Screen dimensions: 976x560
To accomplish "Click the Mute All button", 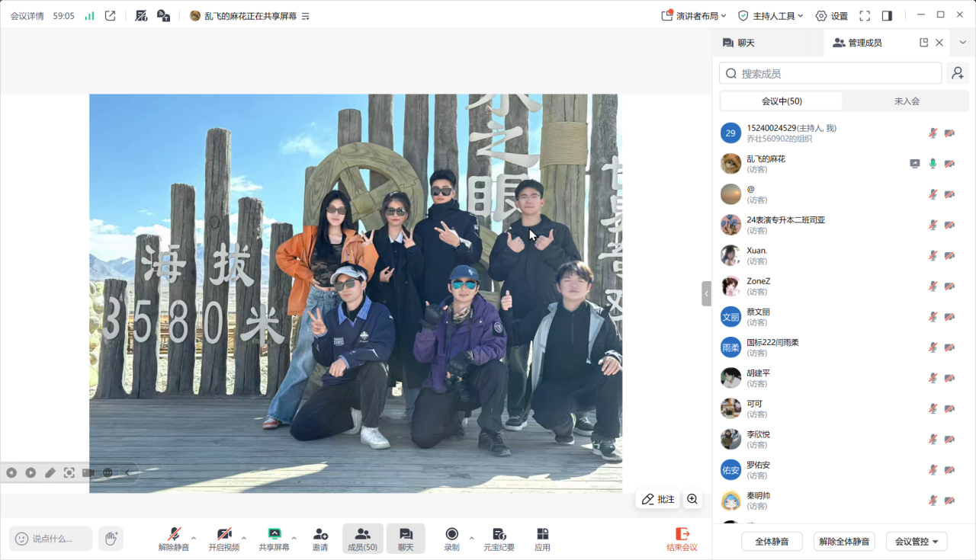I will tap(772, 542).
